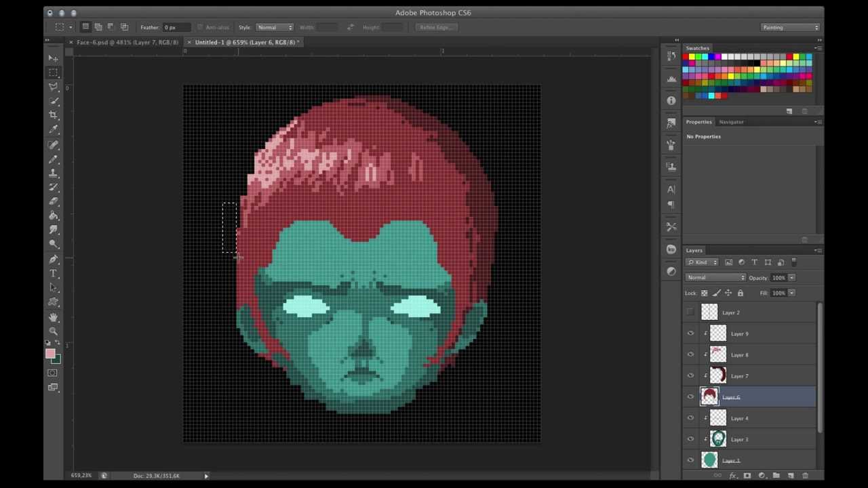
Task: Lock transparent pixels toggle
Action: point(704,293)
